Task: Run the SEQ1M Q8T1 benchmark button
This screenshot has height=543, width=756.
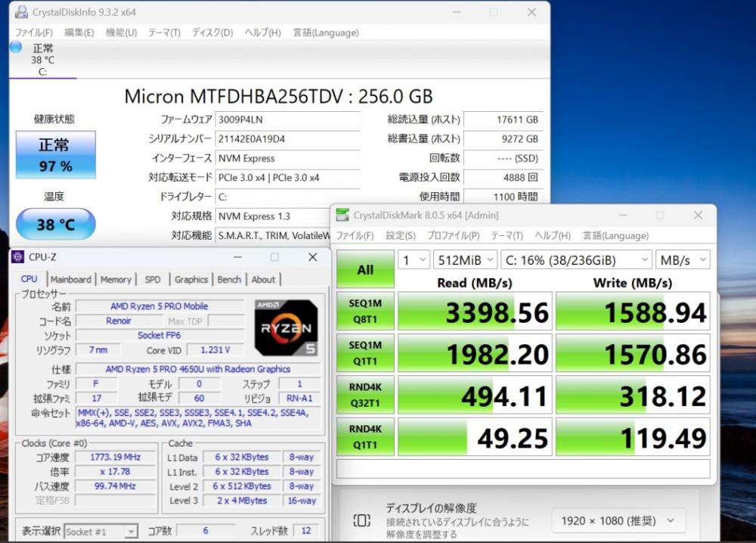Action: point(365,311)
